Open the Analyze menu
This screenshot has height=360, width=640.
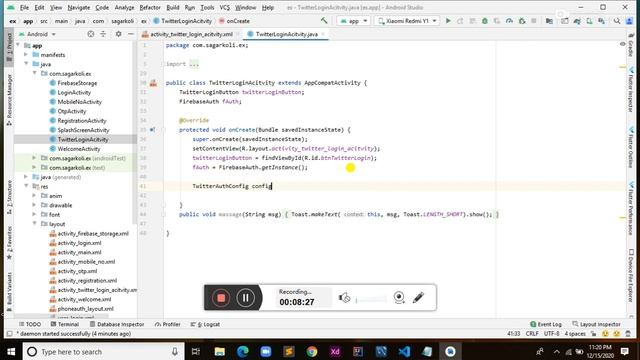point(124,7)
